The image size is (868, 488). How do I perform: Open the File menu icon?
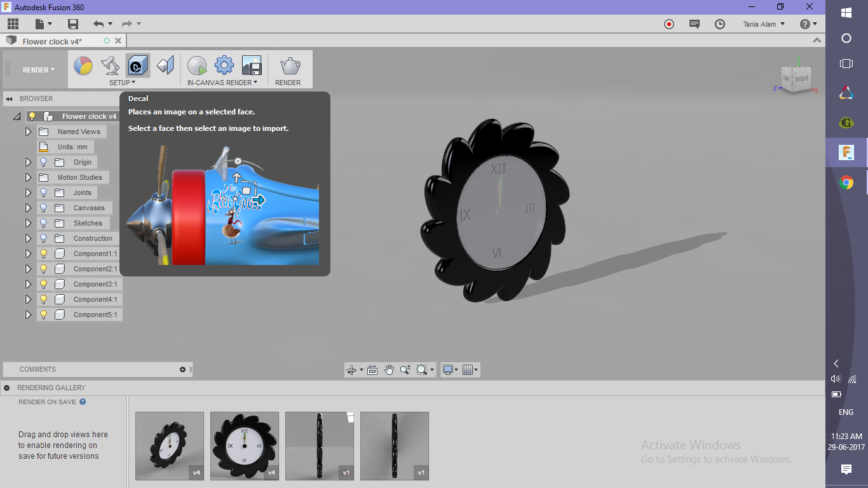[43, 24]
